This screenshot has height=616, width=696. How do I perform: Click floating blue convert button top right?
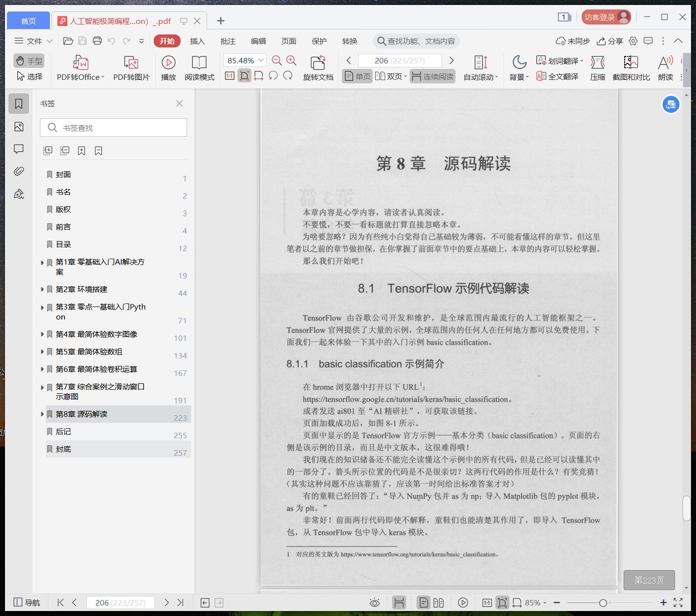pos(671,105)
